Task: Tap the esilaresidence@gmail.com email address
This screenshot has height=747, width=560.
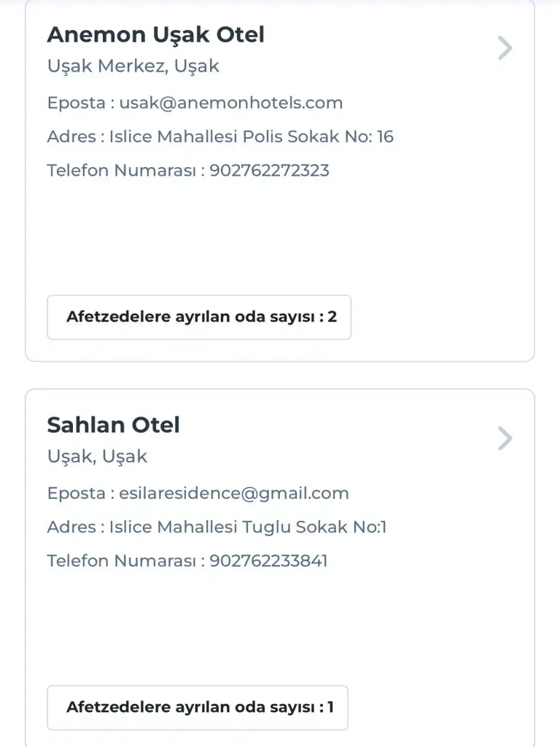Action: [234, 493]
